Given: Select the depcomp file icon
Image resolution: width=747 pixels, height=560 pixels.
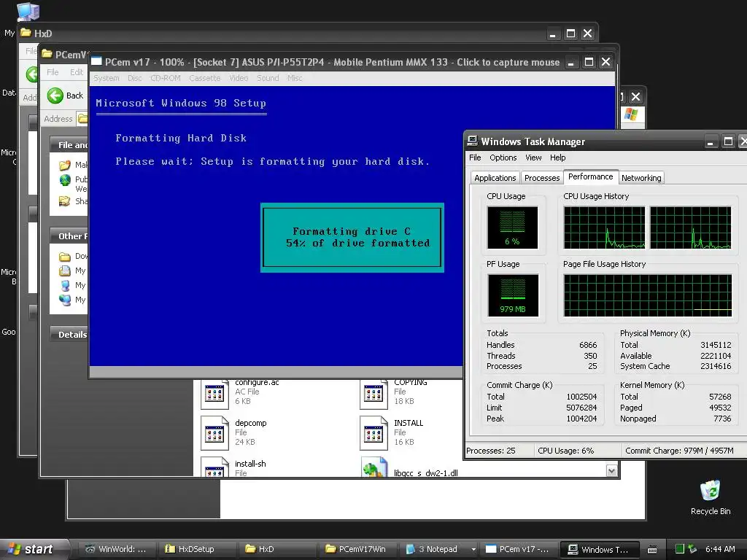Looking at the screenshot, I should click(214, 433).
